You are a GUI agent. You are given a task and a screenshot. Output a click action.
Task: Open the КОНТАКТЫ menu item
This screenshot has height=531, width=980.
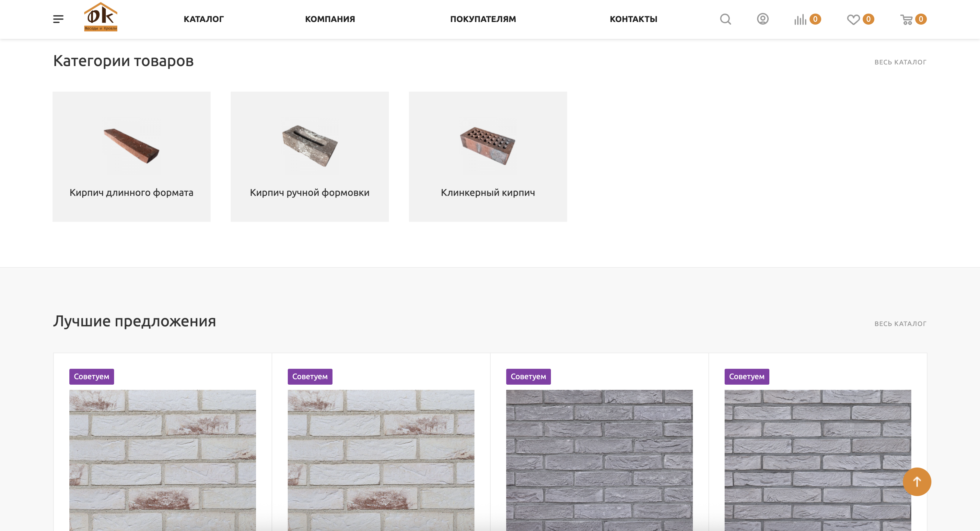634,19
